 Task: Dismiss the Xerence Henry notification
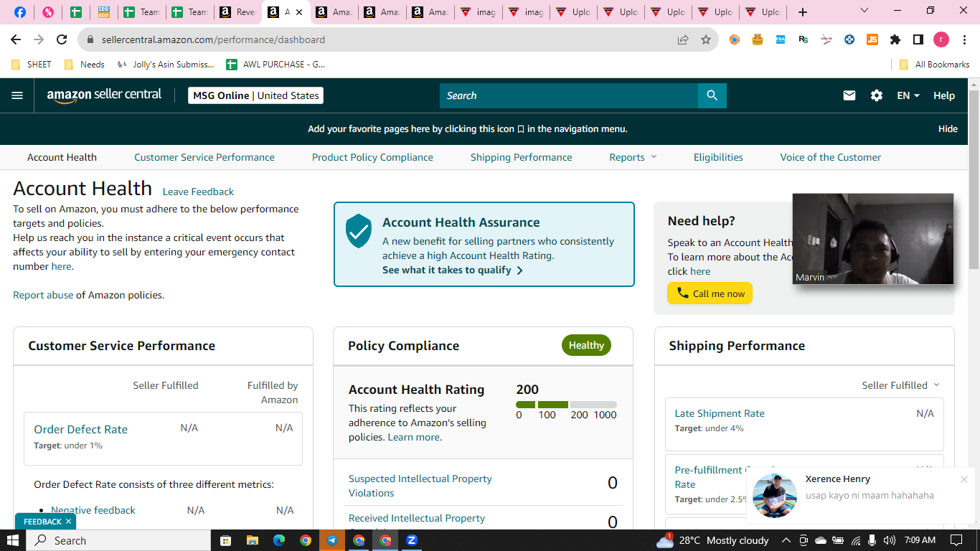pyautogui.click(x=964, y=479)
